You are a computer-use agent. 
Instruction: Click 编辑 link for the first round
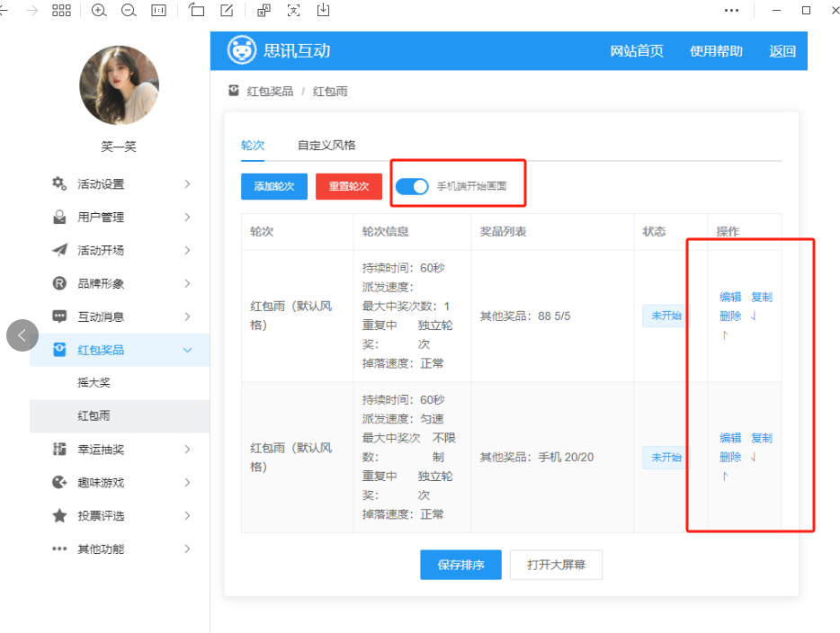(x=730, y=298)
